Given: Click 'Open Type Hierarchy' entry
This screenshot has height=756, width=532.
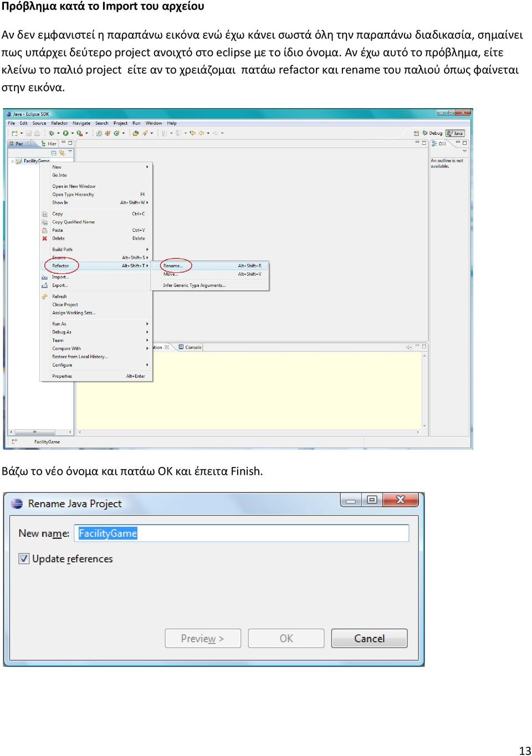Looking at the screenshot, I should pyautogui.click(x=96, y=195).
